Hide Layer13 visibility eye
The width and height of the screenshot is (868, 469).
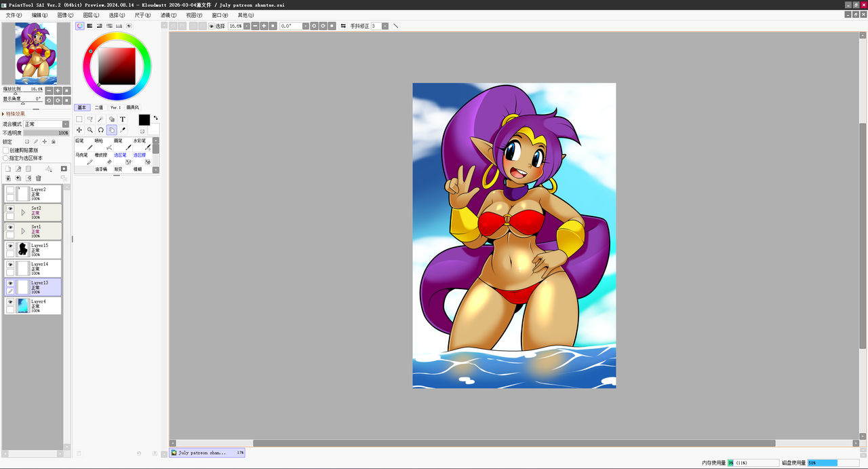10,283
